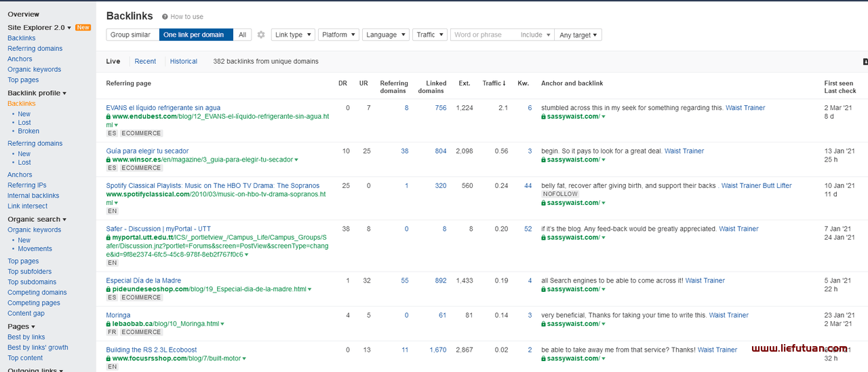Open Link intersect in the sidebar
Image resolution: width=868 pixels, height=372 pixels.
28,206
